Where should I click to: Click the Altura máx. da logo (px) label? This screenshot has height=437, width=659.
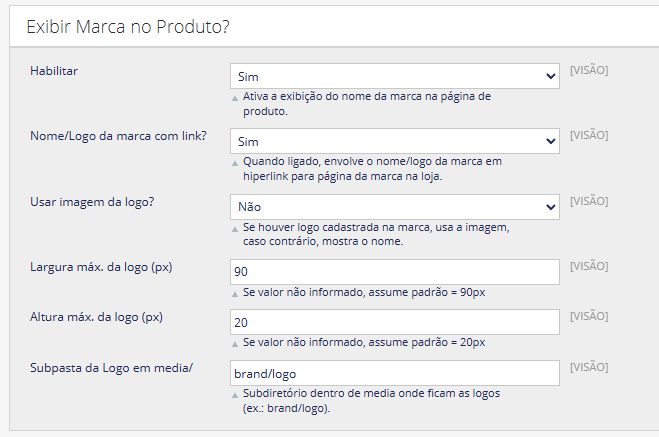(97, 318)
